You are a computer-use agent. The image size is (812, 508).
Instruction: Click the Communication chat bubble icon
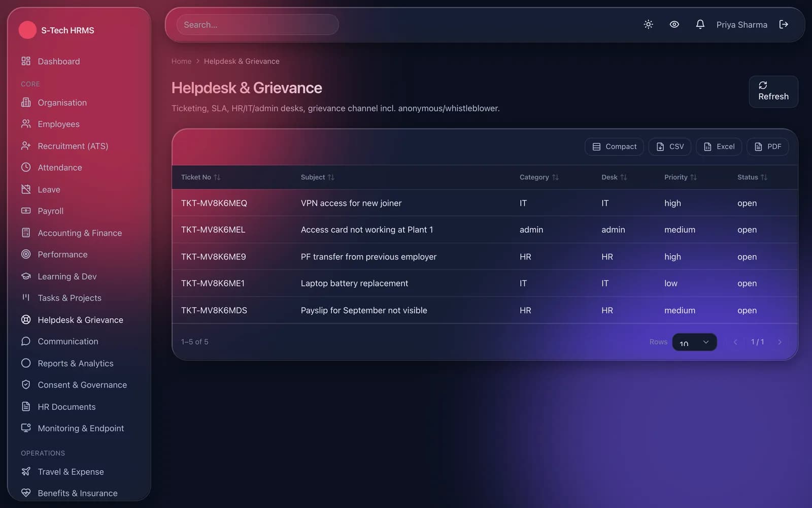coord(26,341)
